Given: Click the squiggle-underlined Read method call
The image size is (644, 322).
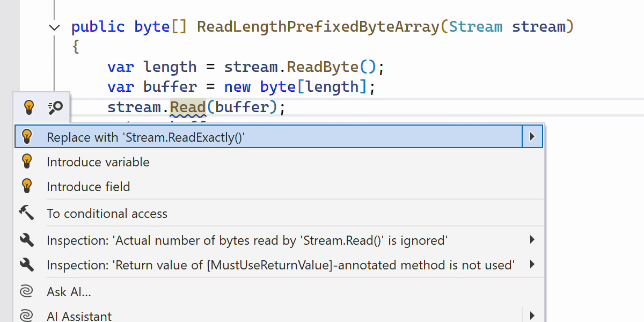Looking at the screenshot, I should click(188, 107).
